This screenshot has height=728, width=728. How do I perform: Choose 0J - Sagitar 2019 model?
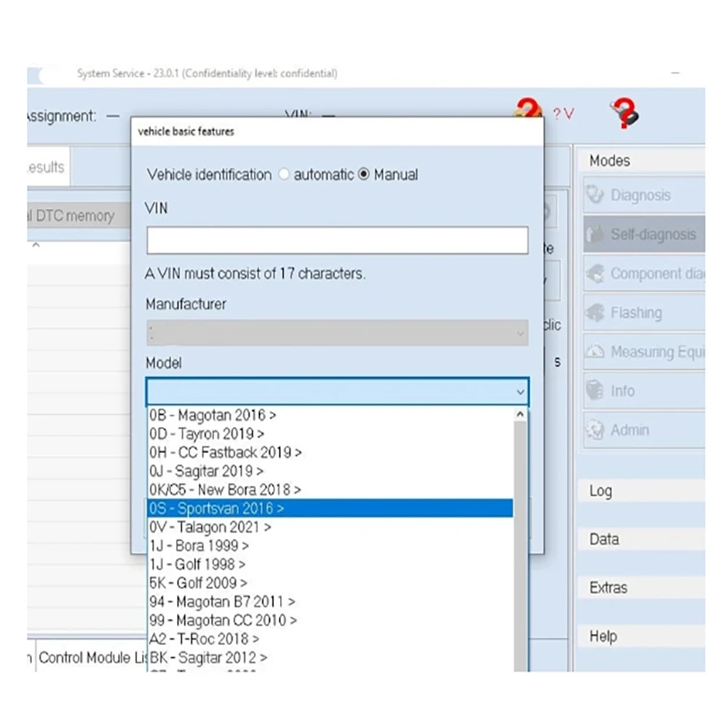pos(330,471)
